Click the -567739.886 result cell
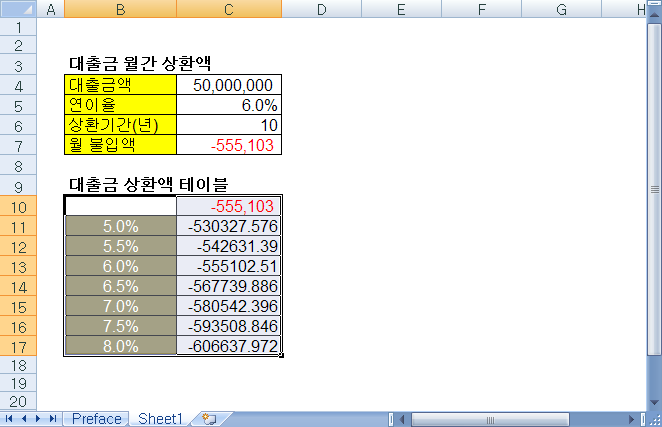662x427 pixels. 229,286
